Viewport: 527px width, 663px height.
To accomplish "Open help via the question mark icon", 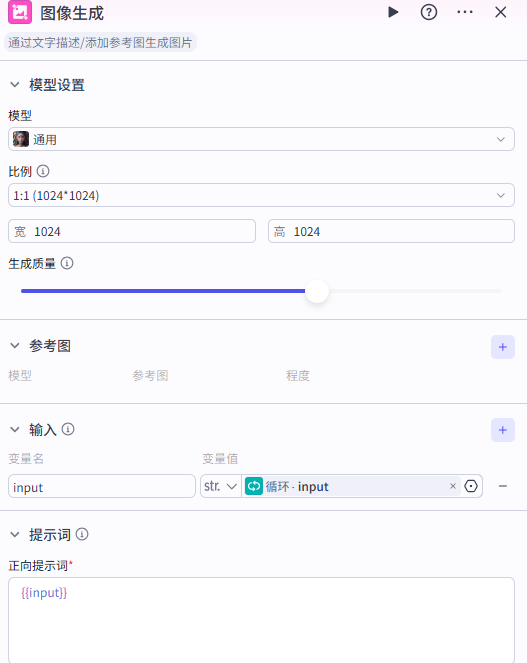I will [x=428, y=12].
